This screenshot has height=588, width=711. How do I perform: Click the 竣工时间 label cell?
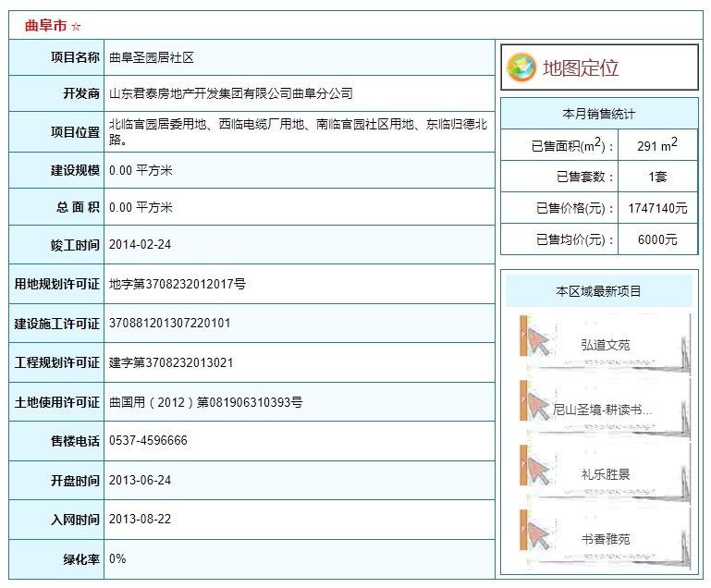click(56, 245)
